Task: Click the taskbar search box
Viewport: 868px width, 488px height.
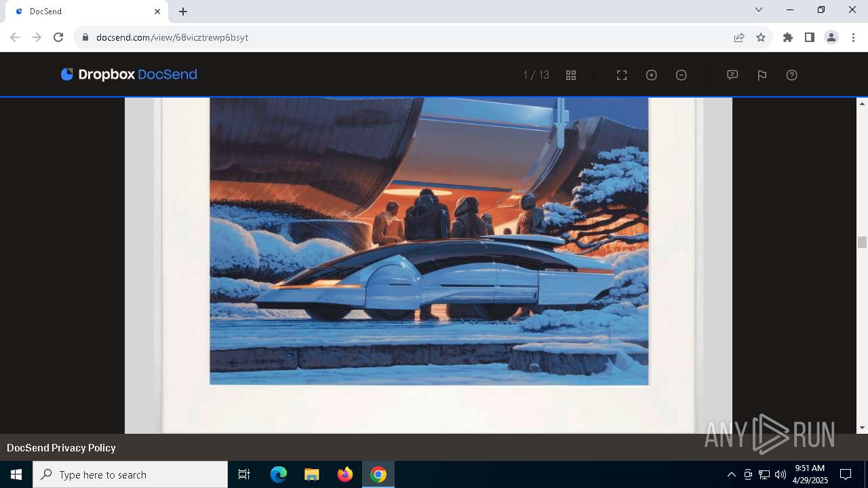Action: tap(130, 474)
